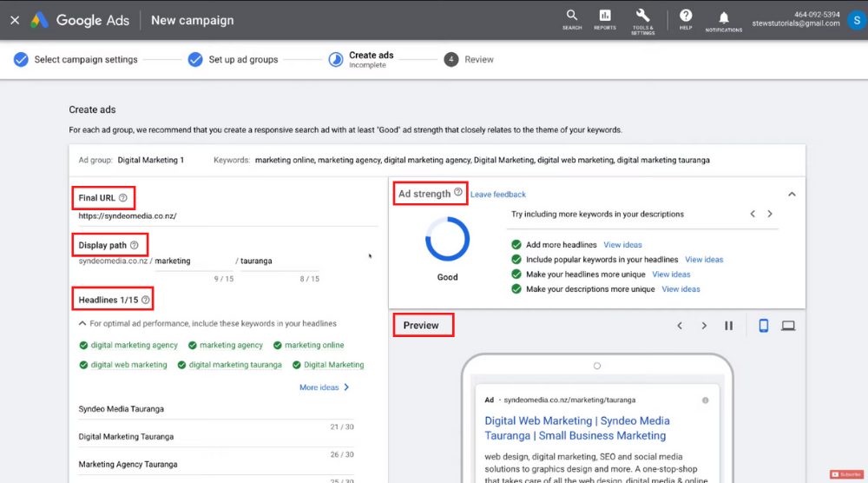View ideas for Add more headlines
This screenshot has width=868, height=483.
[x=622, y=245]
